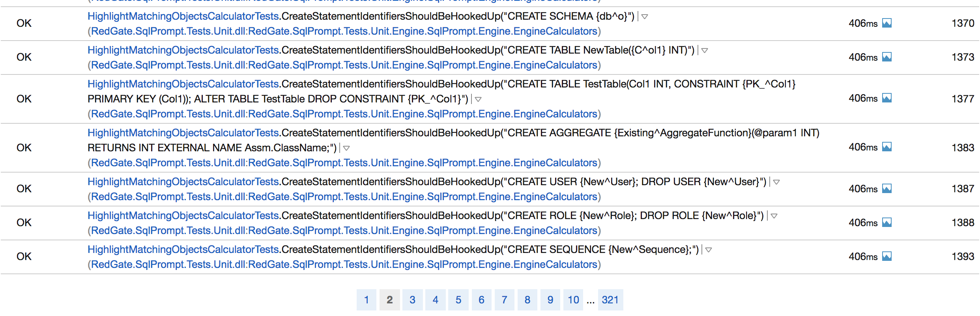This screenshot has height=316, width=980.
Task: Jump to last page 321
Action: coord(610,300)
